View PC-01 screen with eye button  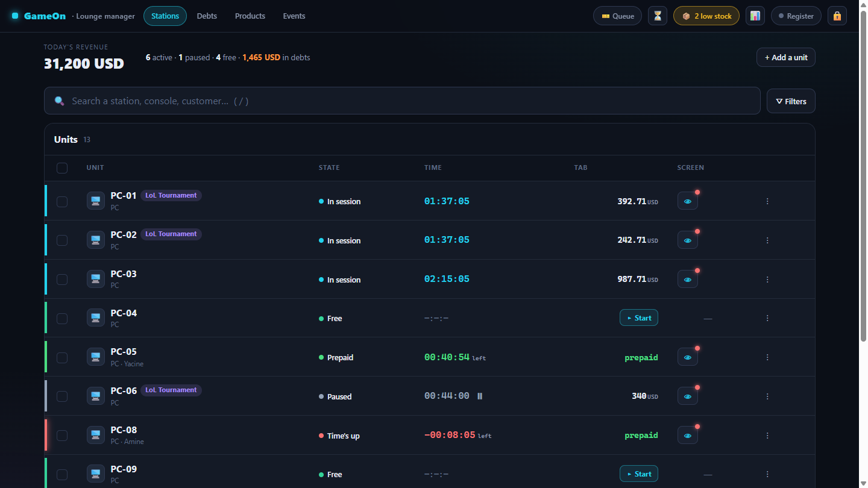(x=688, y=201)
